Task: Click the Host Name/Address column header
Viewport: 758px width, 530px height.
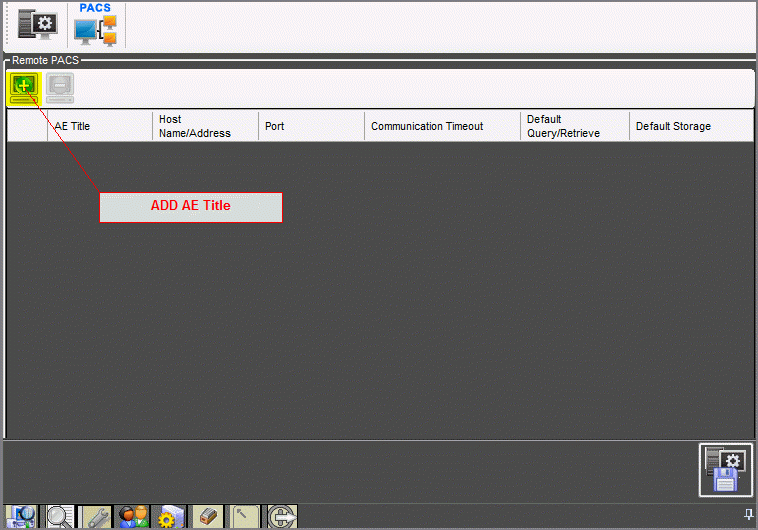Action: 204,126
